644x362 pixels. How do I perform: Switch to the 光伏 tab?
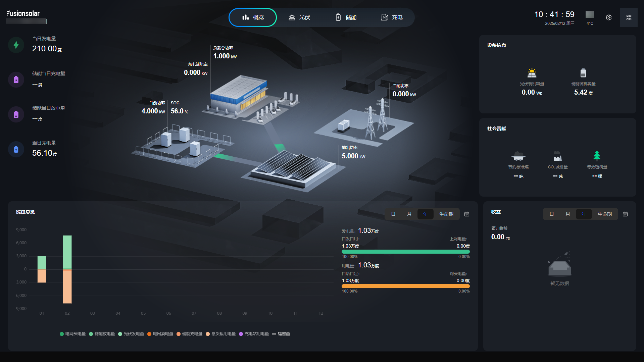point(299,17)
